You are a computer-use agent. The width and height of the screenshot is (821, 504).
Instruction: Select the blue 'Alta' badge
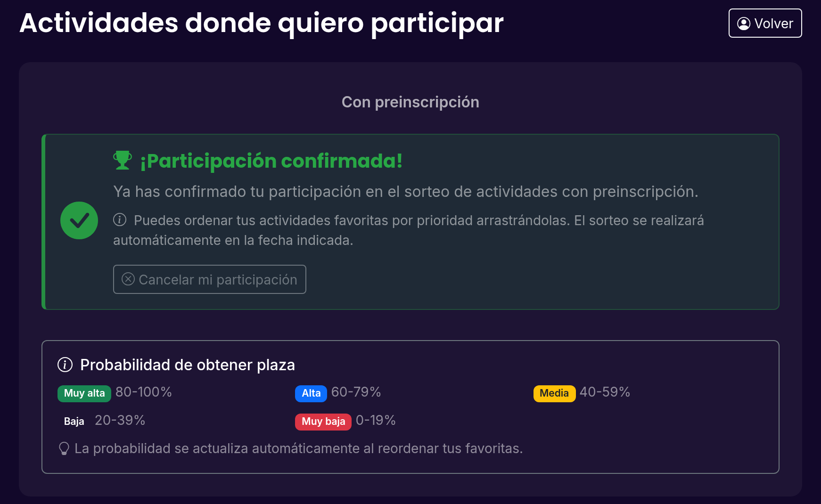coord(311,393)
